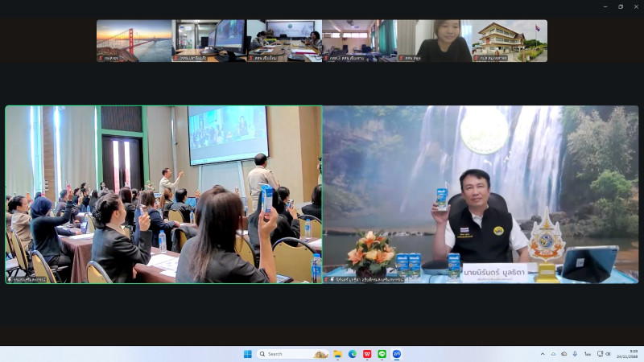
Task: Select the thumbnail of the meeting room with wall screen
Action: [x=284, y=41]
